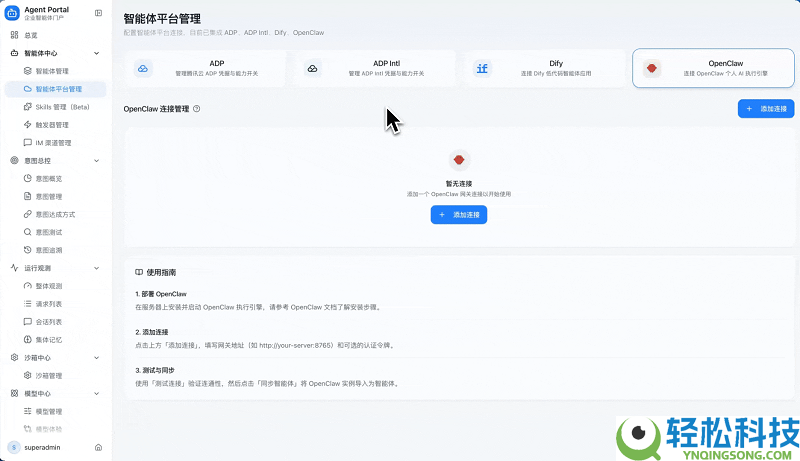
Task: Open 模型体验 icon at sidebar bottom
Action: 28,429
